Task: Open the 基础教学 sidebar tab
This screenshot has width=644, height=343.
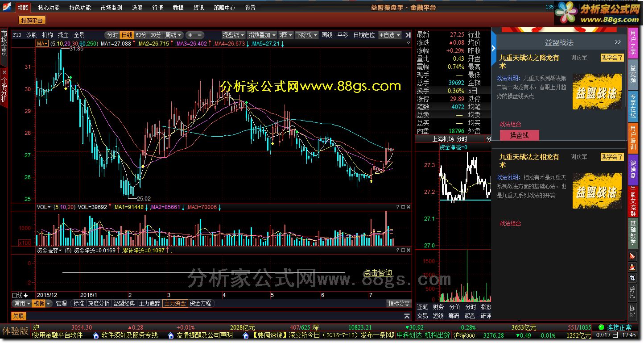Action: click(632, 232)
